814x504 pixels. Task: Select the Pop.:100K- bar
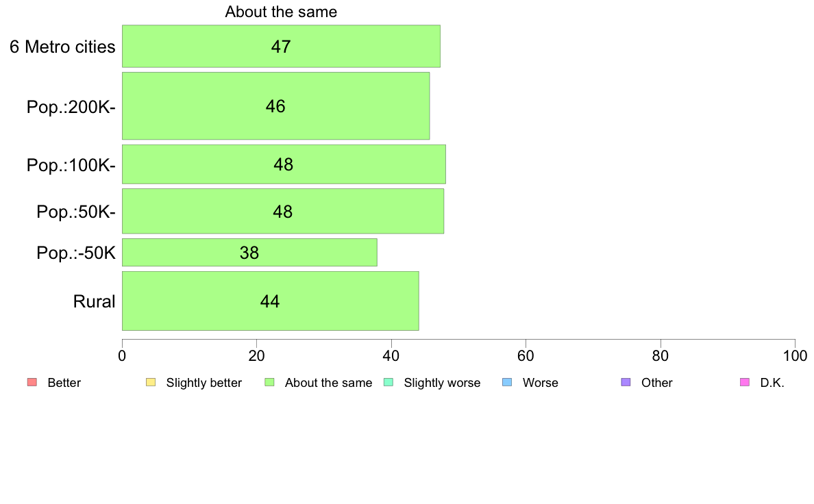click(284, 164)
